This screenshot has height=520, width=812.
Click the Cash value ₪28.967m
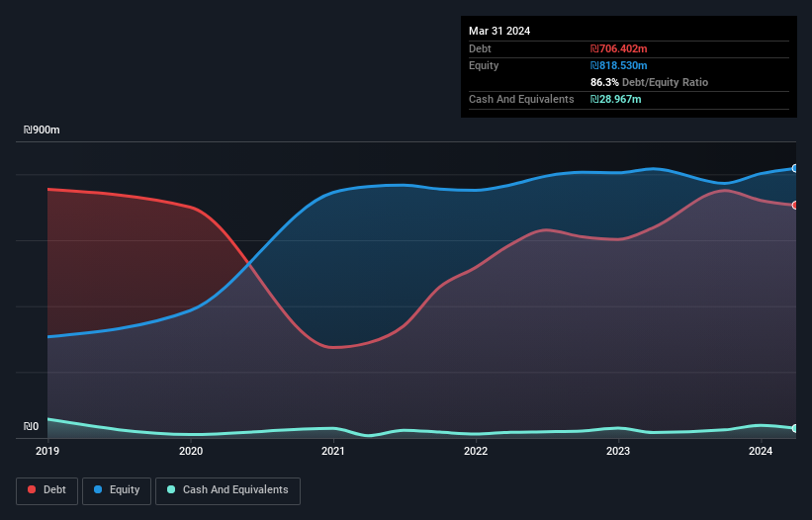point(616,99)
